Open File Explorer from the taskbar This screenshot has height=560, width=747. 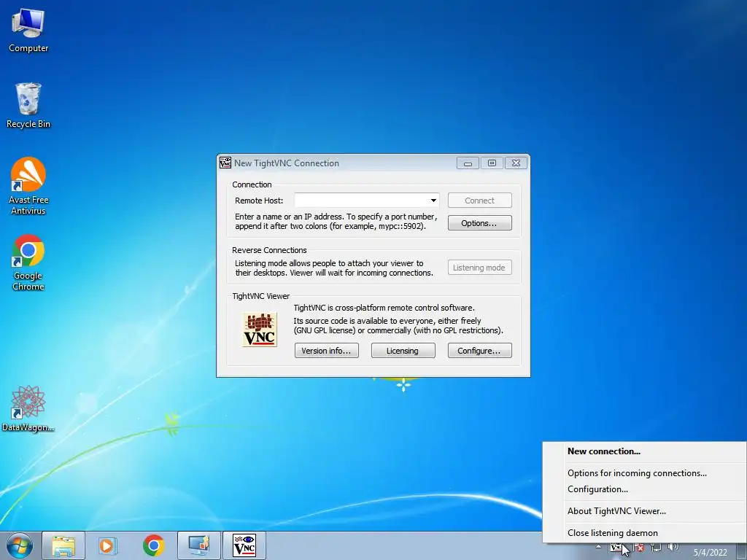click(x=63, y=545)
